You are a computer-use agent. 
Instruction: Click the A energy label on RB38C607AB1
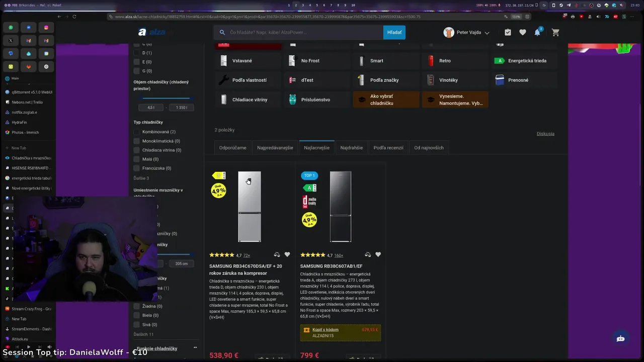[x=310, y=188]
